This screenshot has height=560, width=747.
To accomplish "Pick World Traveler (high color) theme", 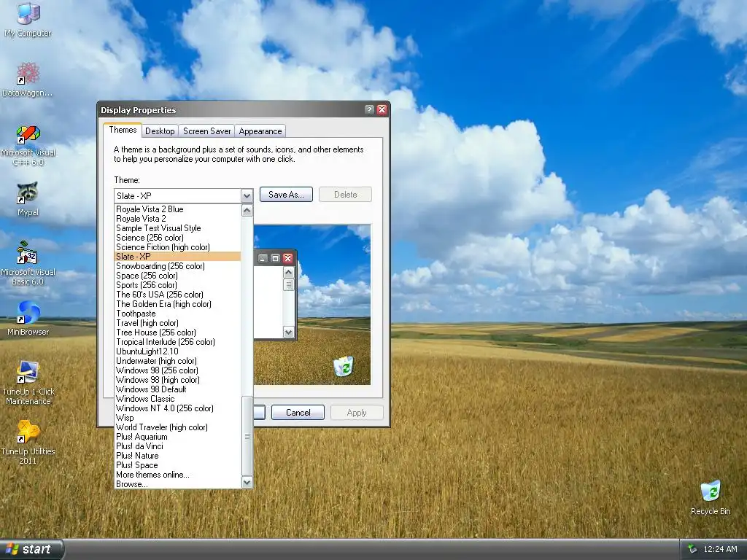I will tap(177, 427).
